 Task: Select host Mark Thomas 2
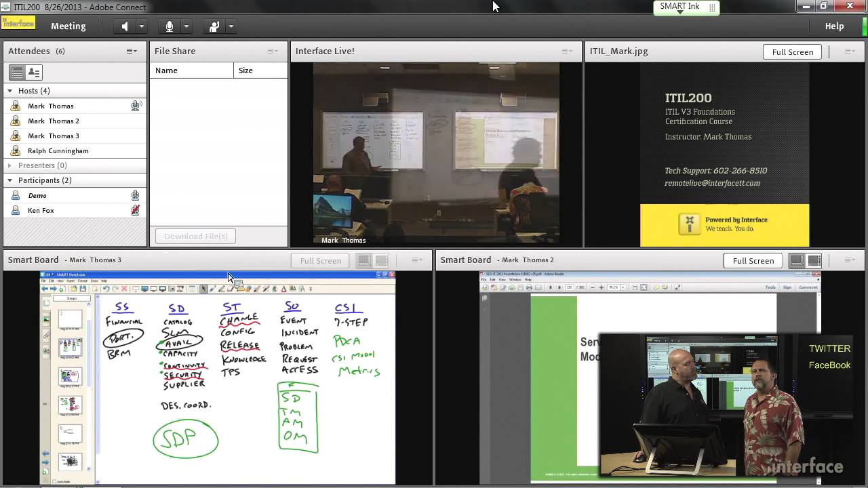(75, 121)
